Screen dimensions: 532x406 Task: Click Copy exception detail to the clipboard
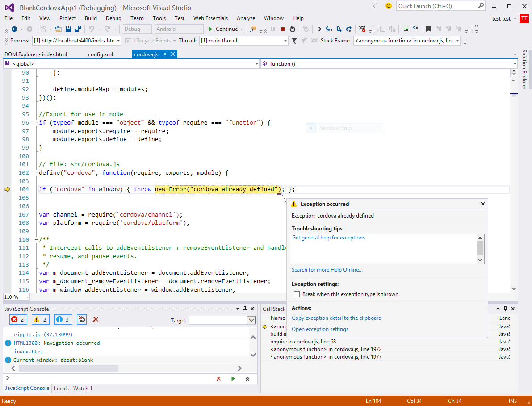(x=336, y=318)
